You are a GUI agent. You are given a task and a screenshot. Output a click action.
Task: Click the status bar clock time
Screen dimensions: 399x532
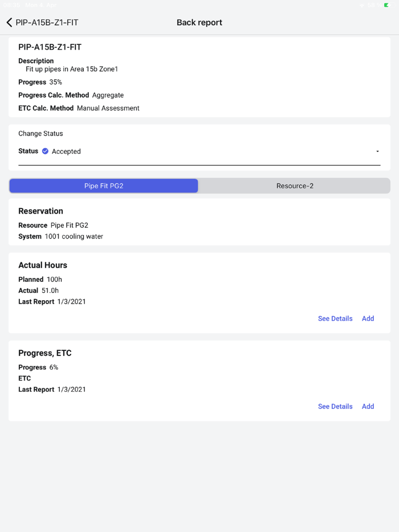click(x=11, y=5)
